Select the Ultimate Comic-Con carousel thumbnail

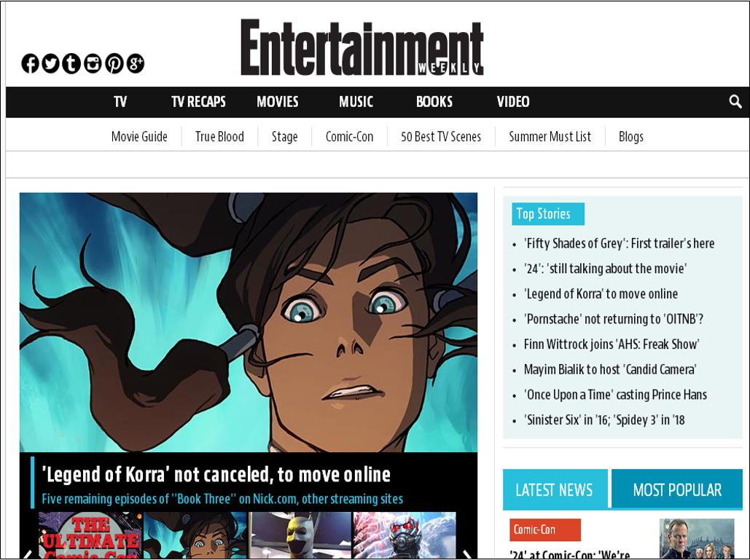90,535
